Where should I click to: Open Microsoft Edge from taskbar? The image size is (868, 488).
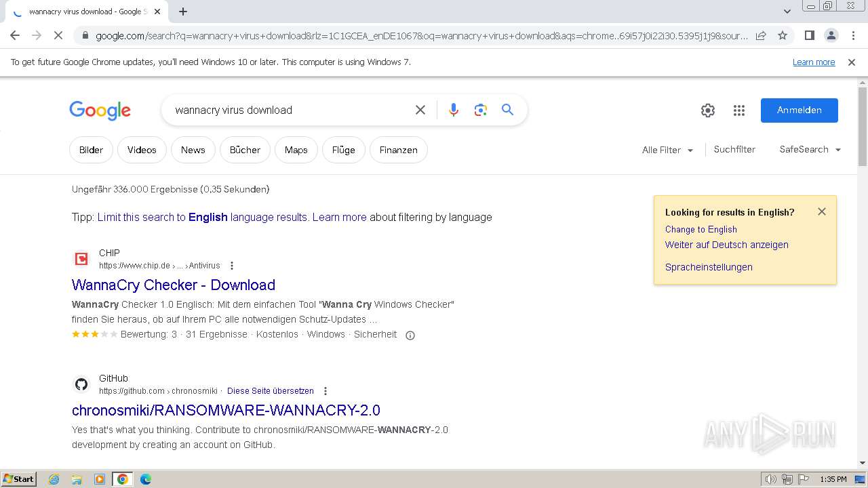[145, 479]
